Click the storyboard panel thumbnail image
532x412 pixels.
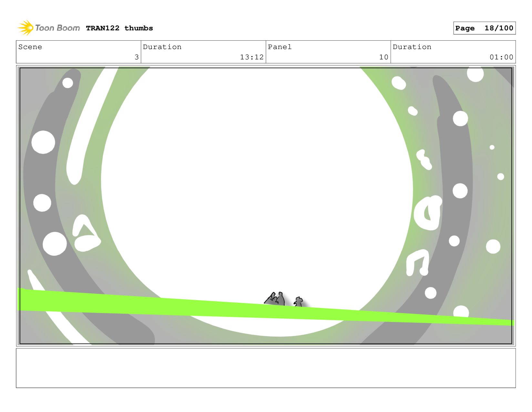pyautogui.click(x=266, y=206)
